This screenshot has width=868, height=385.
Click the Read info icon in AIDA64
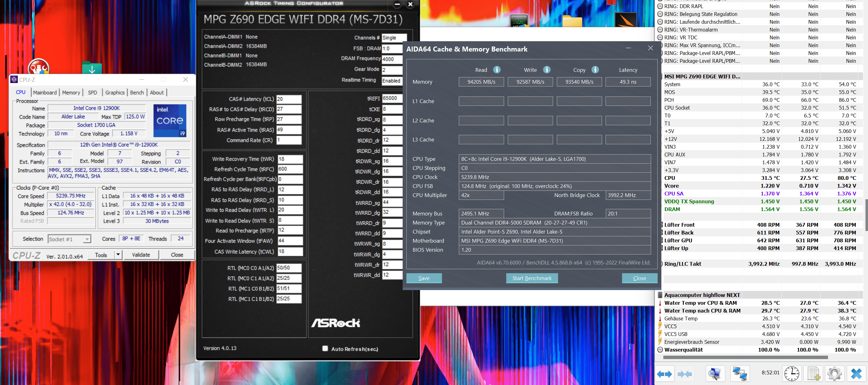click(497, 70)
